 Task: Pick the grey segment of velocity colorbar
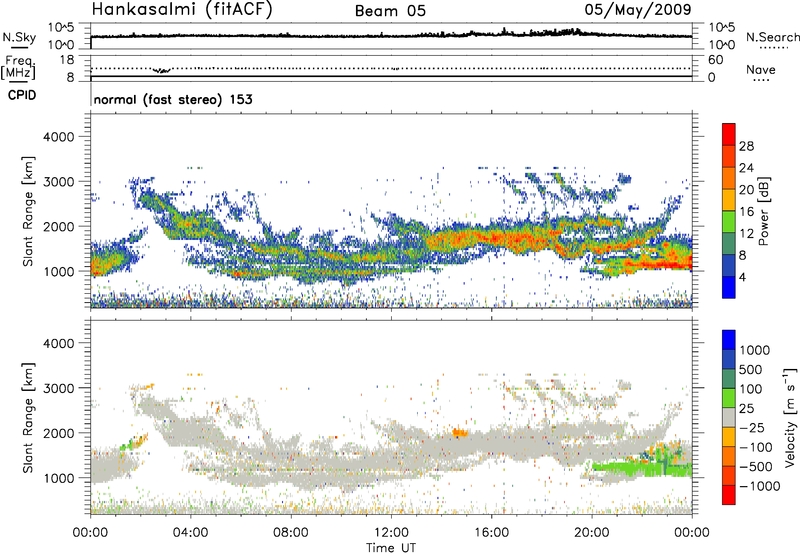pyautogui.click(x=729, y=418)
